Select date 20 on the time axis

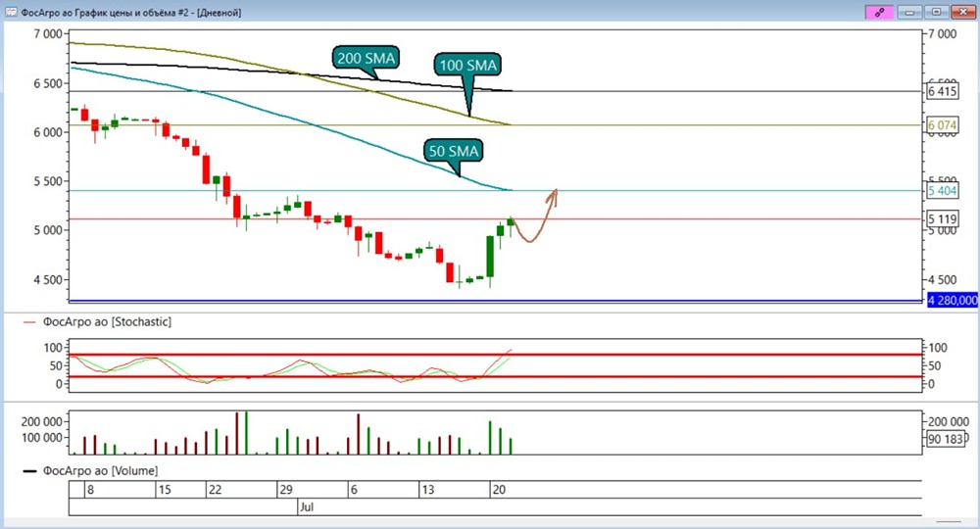499,490
